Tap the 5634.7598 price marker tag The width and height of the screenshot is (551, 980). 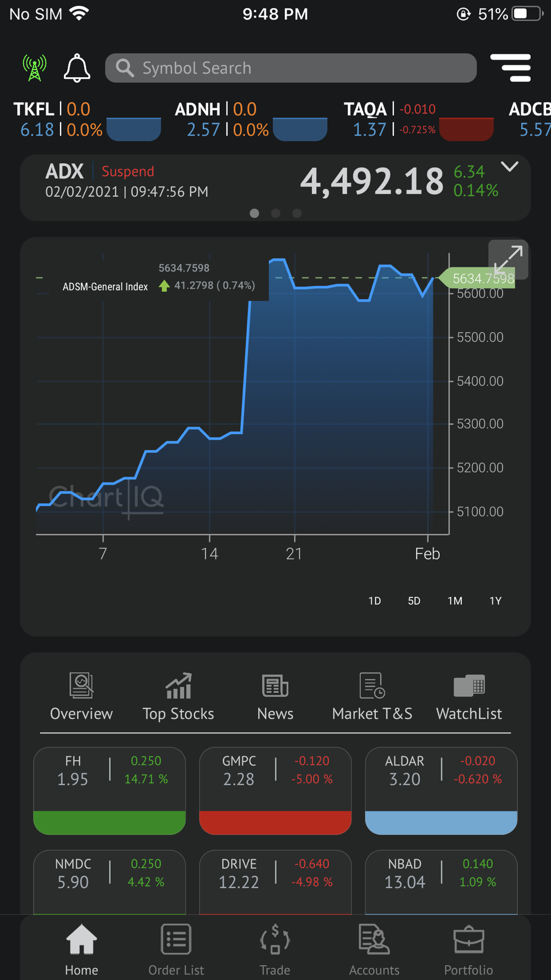coord(477,278)
